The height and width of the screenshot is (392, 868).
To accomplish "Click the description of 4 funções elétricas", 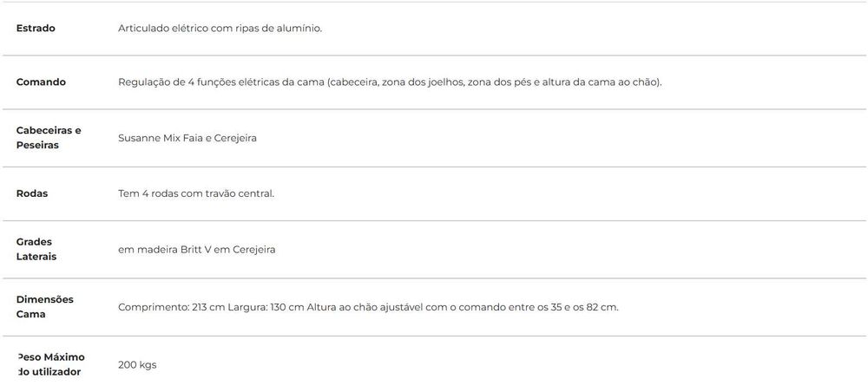I will (x=390, y=82).
